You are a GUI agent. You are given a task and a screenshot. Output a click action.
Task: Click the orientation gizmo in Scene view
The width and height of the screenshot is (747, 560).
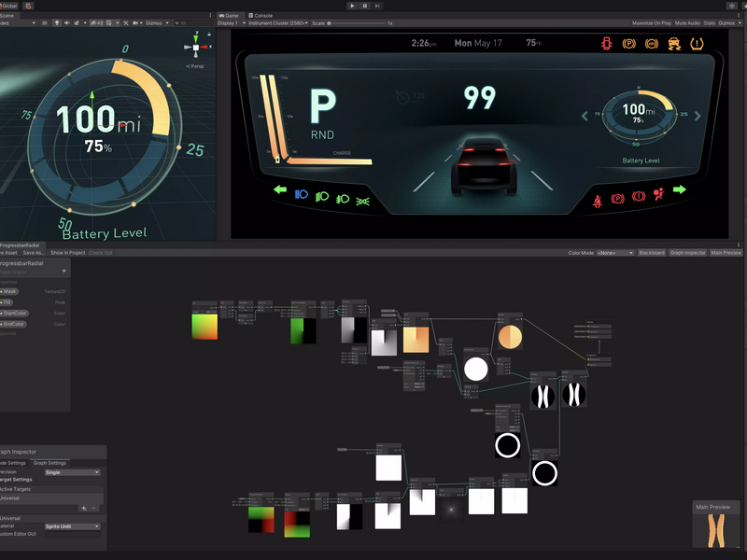point(196,48)
